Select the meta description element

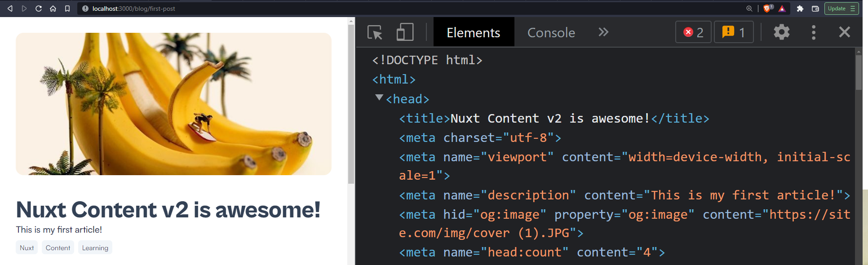coord(624,195)
